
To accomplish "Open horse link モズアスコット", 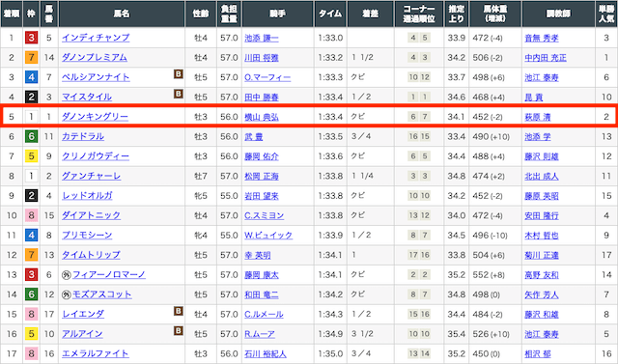I will [102, 294].
